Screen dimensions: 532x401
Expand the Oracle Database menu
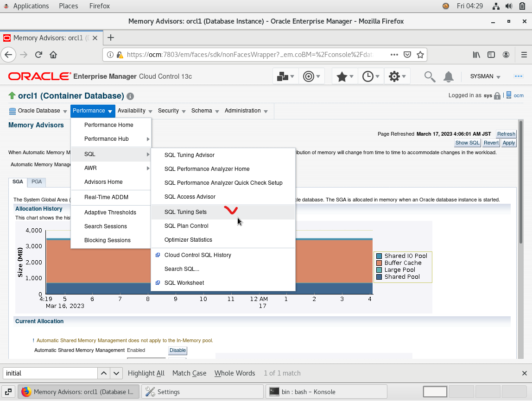point(38,111)
